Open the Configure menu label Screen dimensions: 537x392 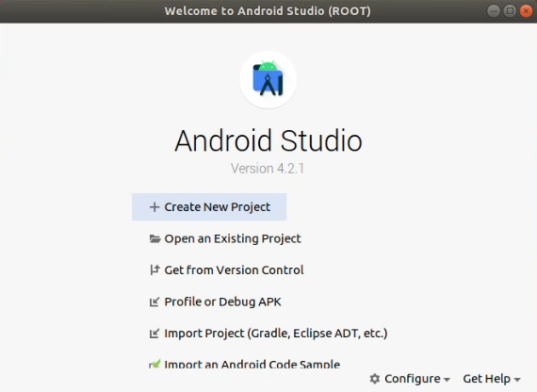(413, 379)
